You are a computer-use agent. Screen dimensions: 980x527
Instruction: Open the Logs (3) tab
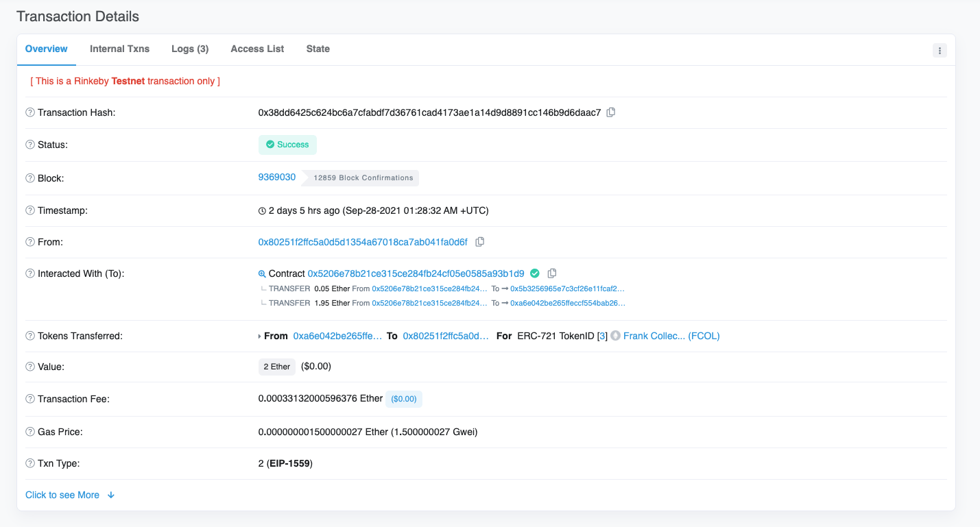coord(190,49)
